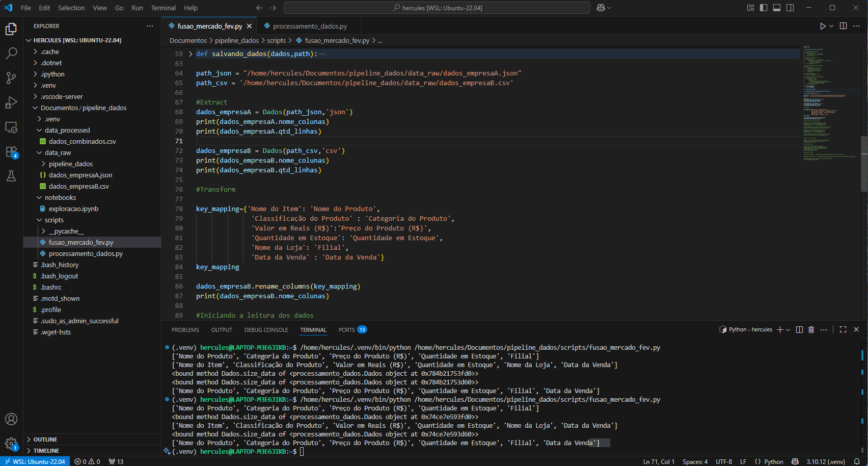This screenshot has height=466, width=868.
Task: Open Manage gear icon
Action: pos(11,444)
